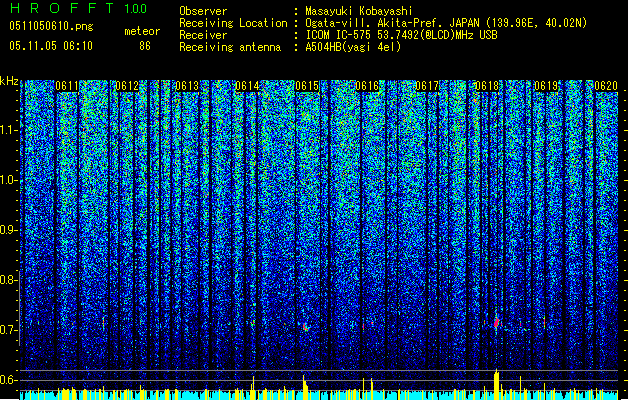Screen dimensions: 629x400
Task: Click the 0613 time marker
Action: [x=187, y=86]
